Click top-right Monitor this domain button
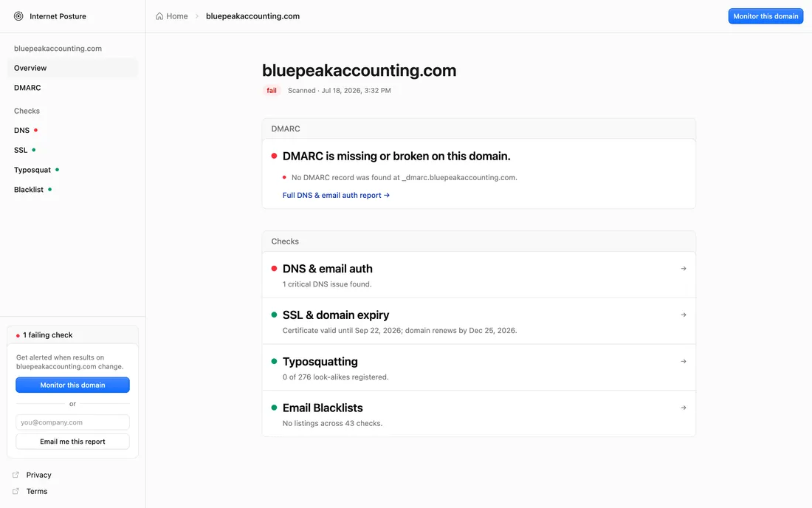 coord(765,16)
